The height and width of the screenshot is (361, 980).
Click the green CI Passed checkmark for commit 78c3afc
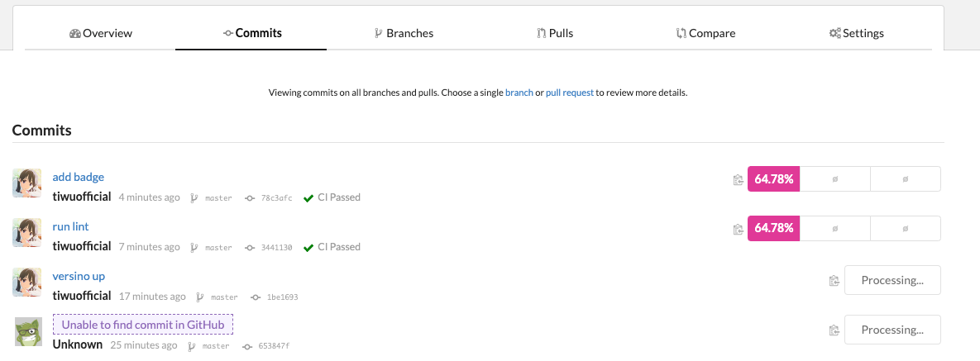[x=308, y=198]
